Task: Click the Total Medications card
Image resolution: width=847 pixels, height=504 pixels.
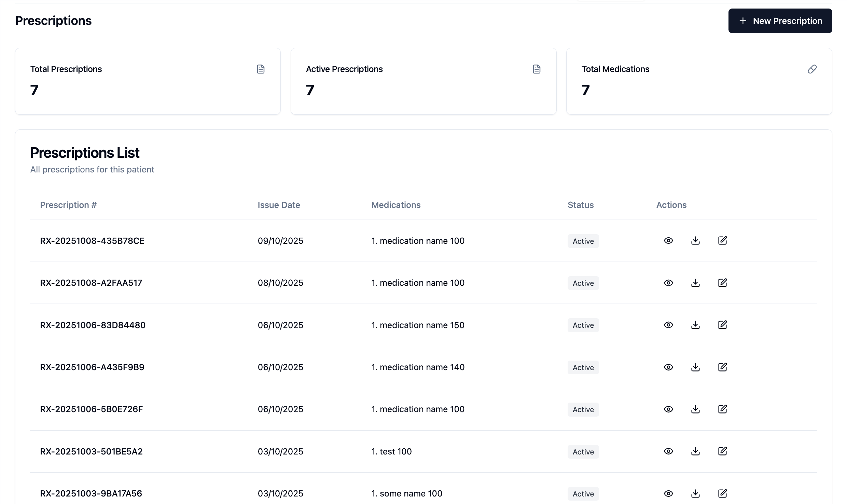Action: tap(699, 81)
